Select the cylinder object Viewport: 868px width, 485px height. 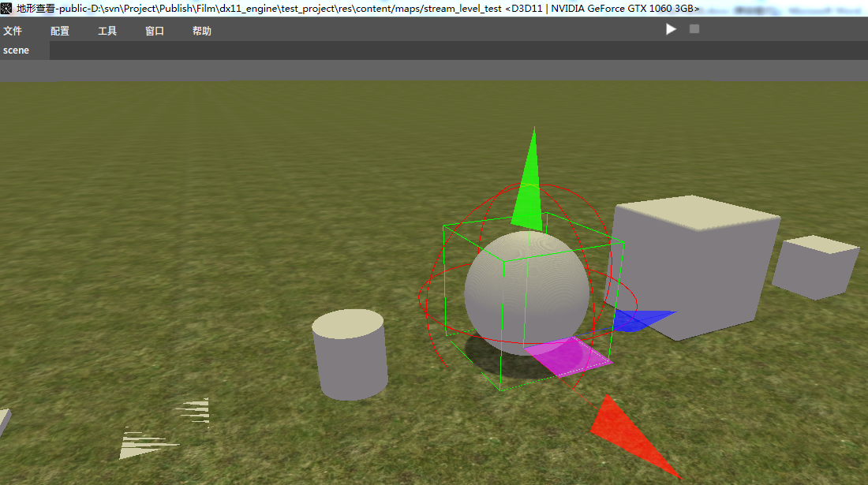pos(350,355)
